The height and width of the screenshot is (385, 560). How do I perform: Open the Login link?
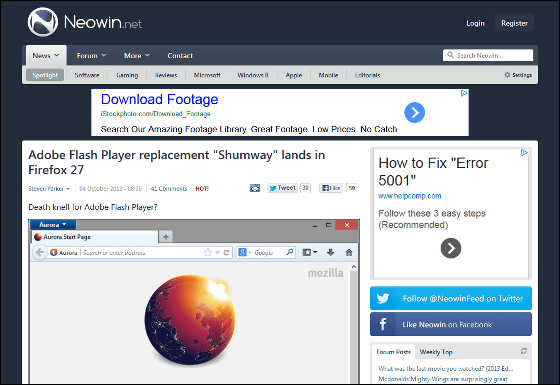click(x=475, y=23)
